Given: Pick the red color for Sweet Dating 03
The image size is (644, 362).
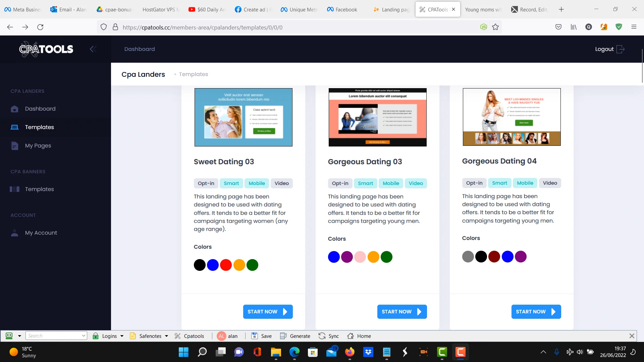Looking at the screenshot, I should pos(226,265).
